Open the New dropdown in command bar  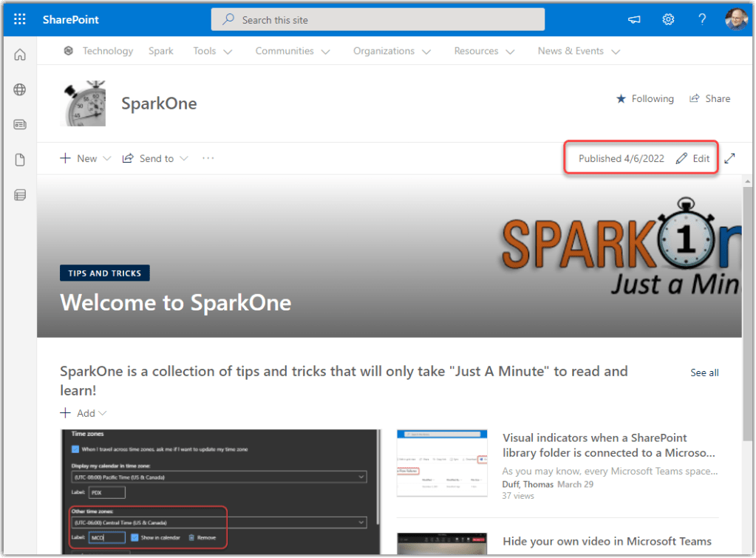86,158
